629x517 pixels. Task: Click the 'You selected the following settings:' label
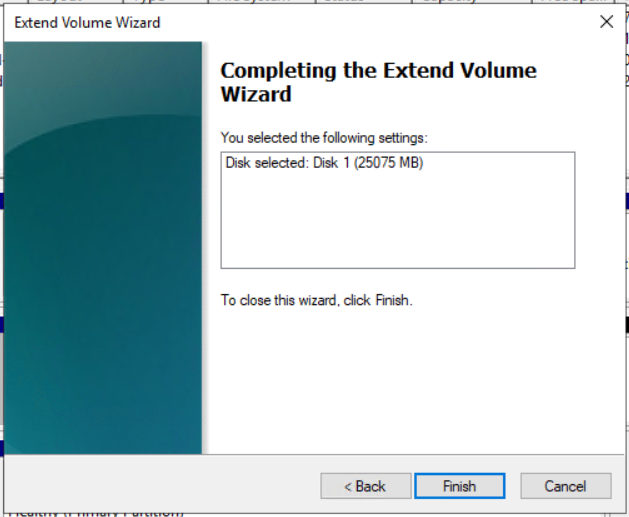coord(324,138)
